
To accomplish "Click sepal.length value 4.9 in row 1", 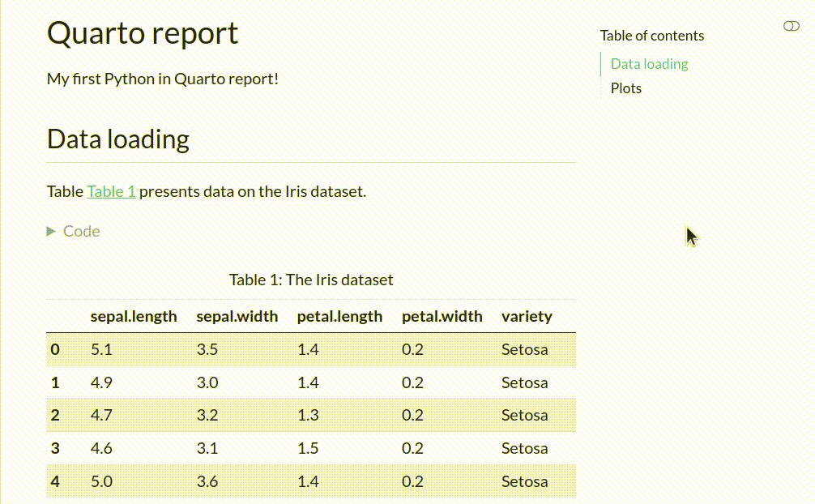I will click(101, 382).
